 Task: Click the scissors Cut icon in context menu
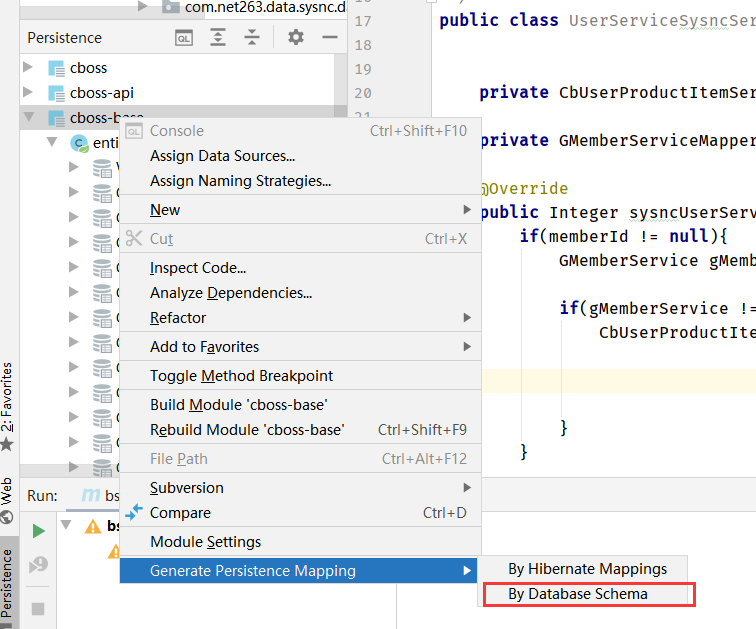134,238
